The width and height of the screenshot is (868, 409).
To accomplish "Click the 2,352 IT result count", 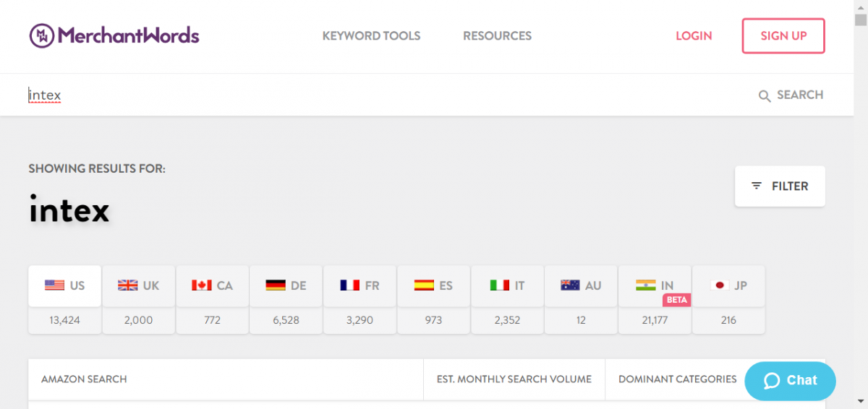I will pos(508,320).
